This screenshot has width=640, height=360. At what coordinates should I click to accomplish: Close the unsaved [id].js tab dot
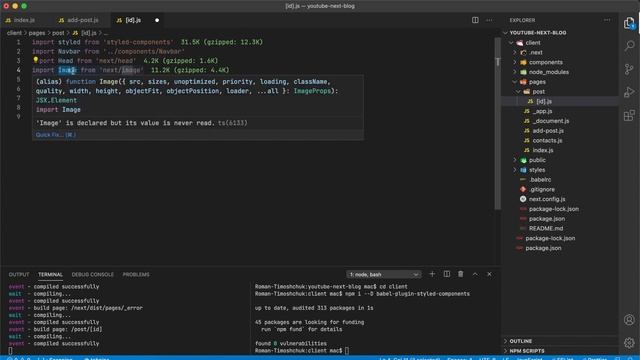point(157,20)
